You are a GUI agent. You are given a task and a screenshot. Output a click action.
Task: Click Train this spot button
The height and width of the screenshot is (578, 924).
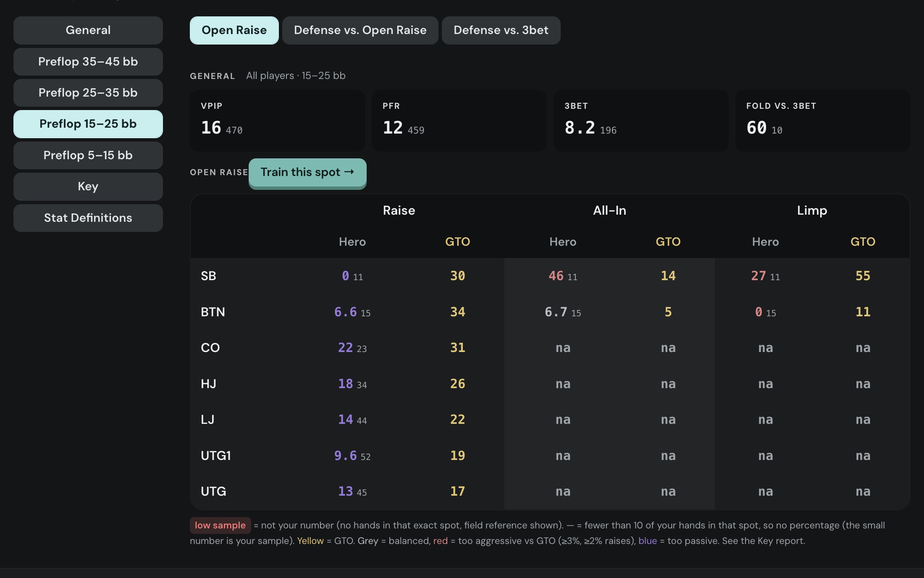click(x=307, y=173)
